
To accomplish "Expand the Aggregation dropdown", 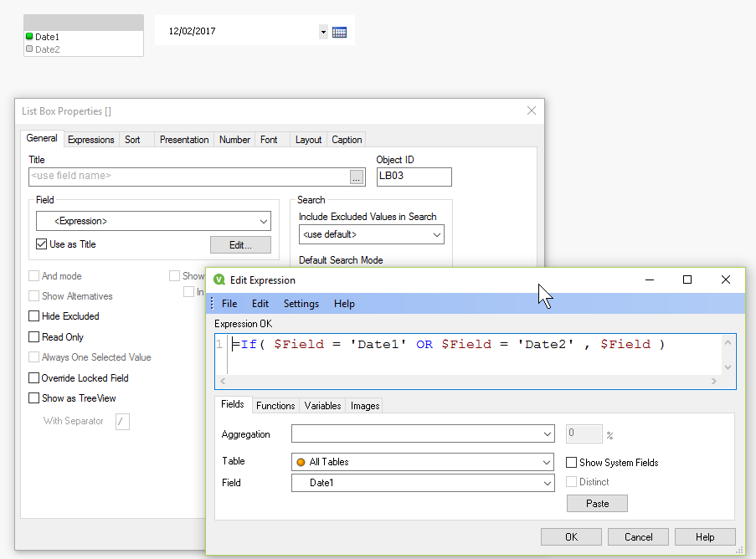I will [x=547, y=434].
